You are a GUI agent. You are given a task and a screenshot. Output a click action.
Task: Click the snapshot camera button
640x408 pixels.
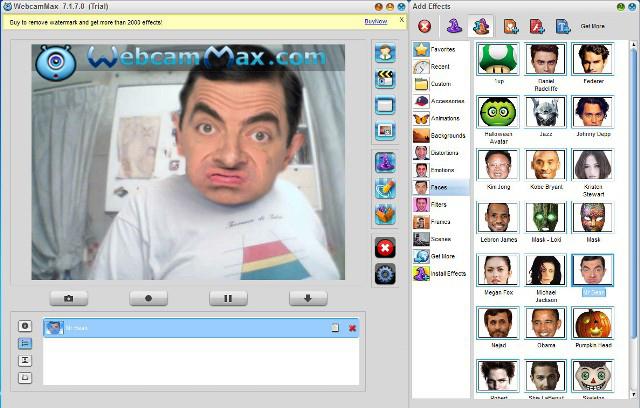(69, 298)
